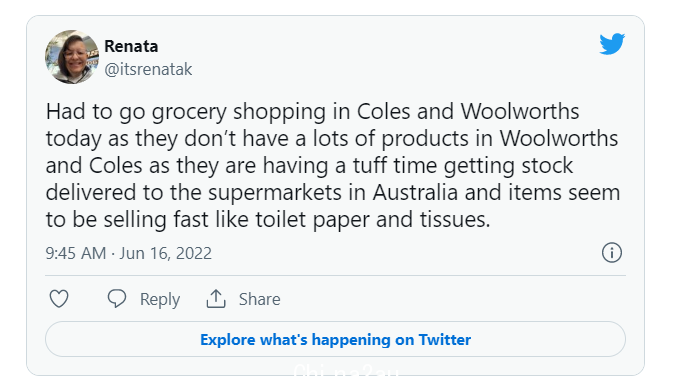The image size is (692, 386).
Task: Click the faint watermark below Explore button
Action: click(x=346, y=370)
